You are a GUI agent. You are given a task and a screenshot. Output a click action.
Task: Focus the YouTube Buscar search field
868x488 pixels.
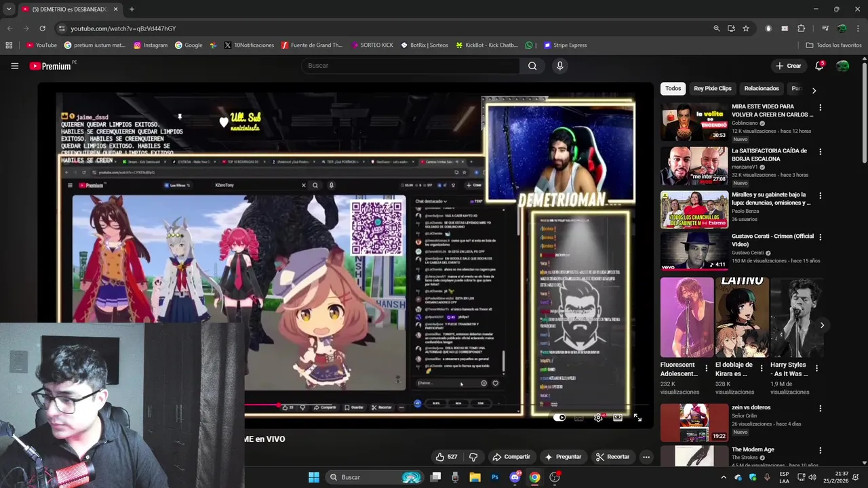pos(410,66)
